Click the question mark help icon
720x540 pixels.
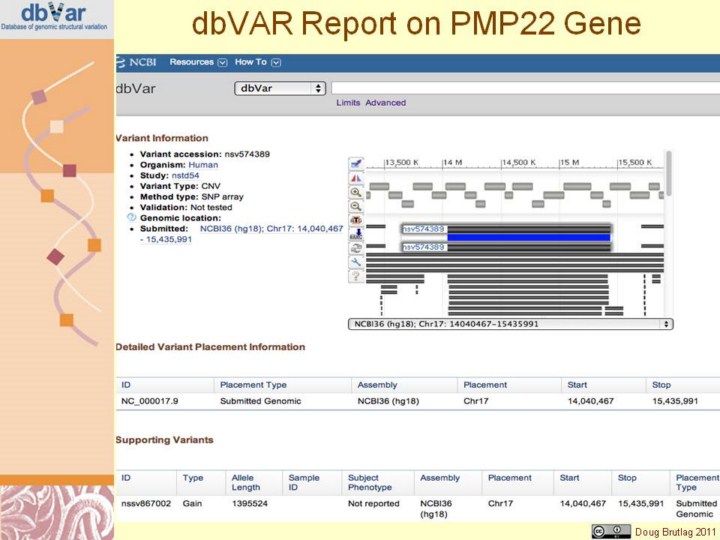(x=355, y=275)
